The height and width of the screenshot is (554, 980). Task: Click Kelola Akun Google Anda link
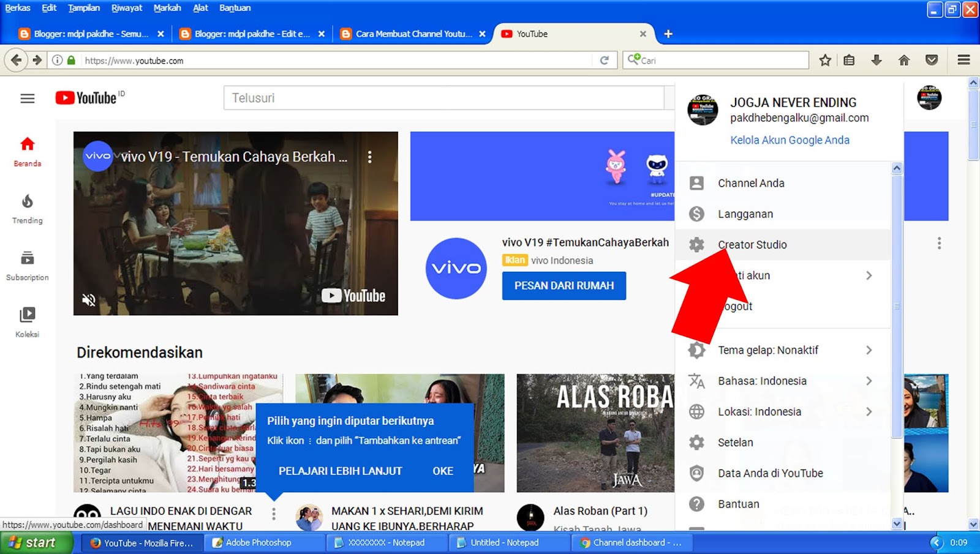click(x=790, y=140)
